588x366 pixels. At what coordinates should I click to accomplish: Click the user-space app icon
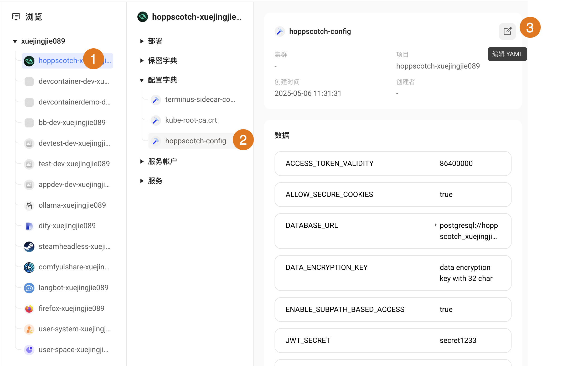tap(29, 350)
